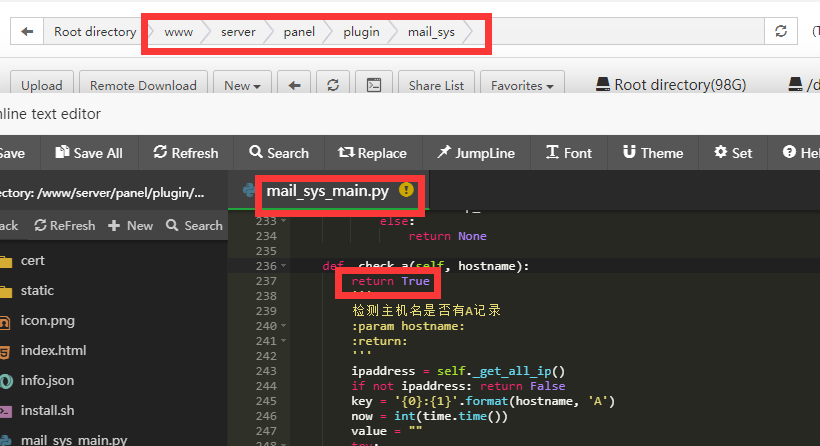Navigate to the plugin breadcrumb segment
820x446 pixels.
click(361, 32)
